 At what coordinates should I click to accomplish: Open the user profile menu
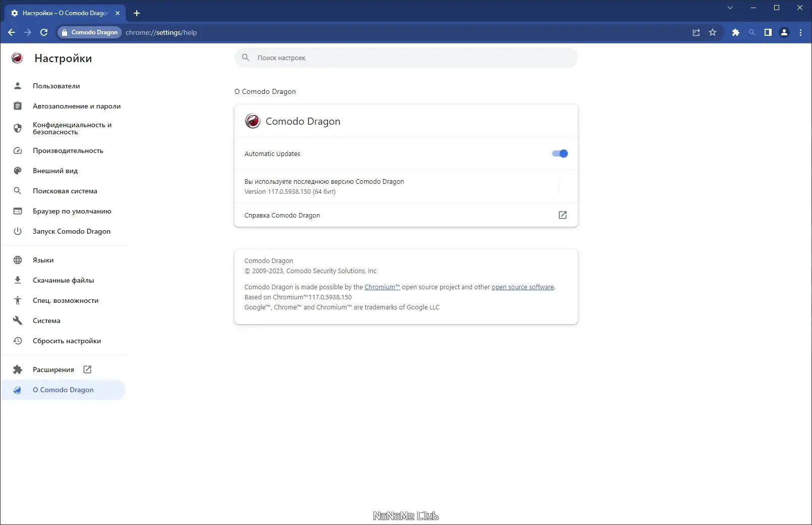pyautogui.click(x=784, y=32)
